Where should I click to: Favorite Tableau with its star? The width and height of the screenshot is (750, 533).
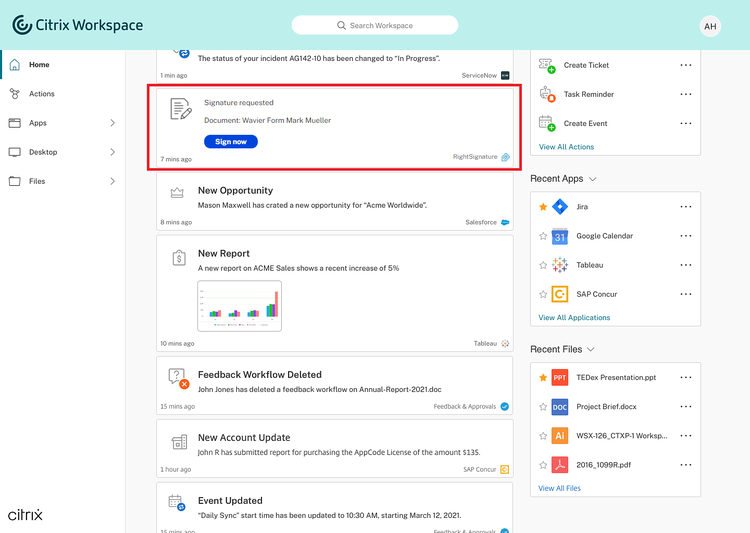click(x=543, y=265)
